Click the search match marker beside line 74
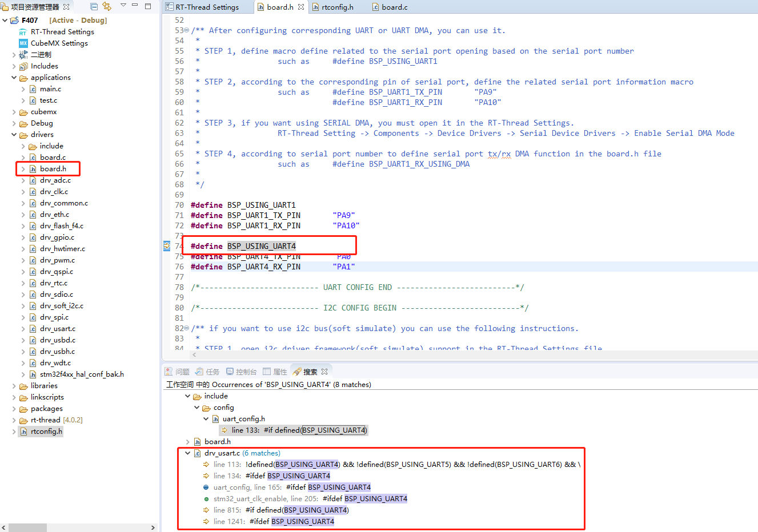This screenshot has width=758, height=532. coord(167,246)
